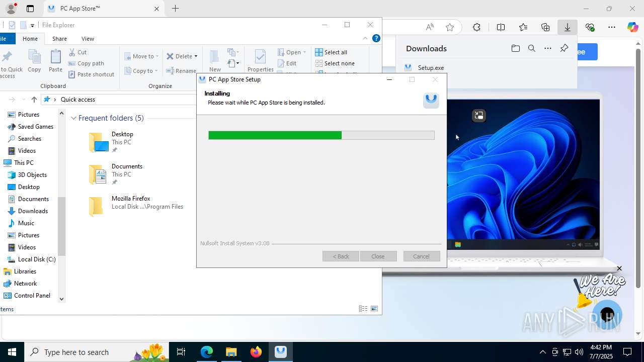Screen dimensions: 644x362
Task: Select Downloads in navigation pane
Action: [28, 211]
